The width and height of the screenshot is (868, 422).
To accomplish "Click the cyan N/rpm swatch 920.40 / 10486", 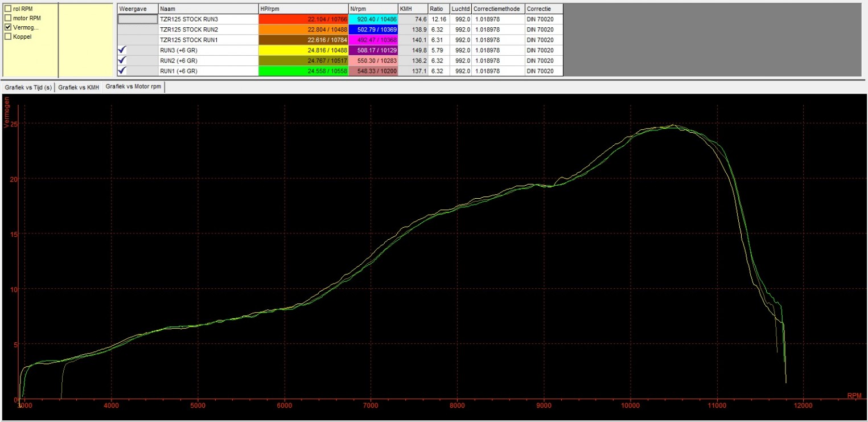I will [373, 19].
